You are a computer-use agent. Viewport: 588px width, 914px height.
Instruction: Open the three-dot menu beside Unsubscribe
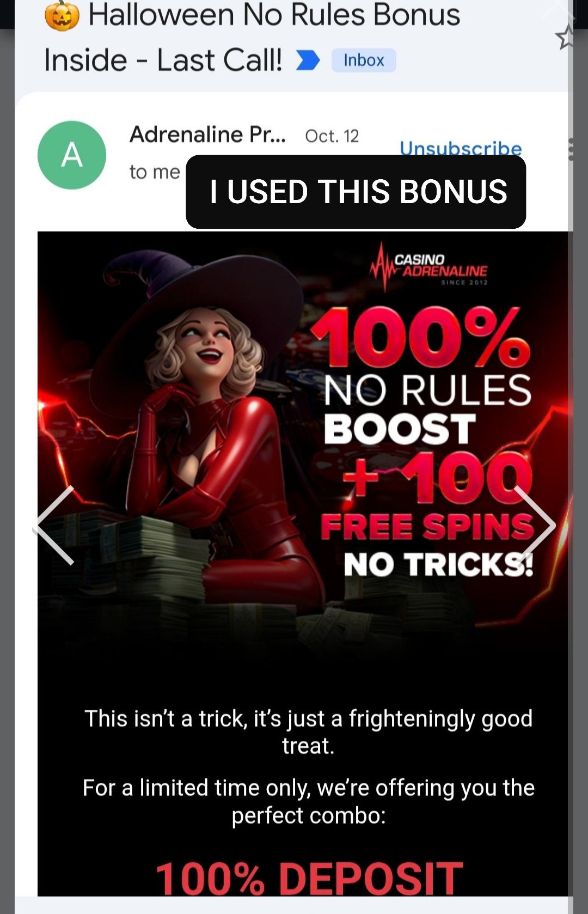coord(570,149)
